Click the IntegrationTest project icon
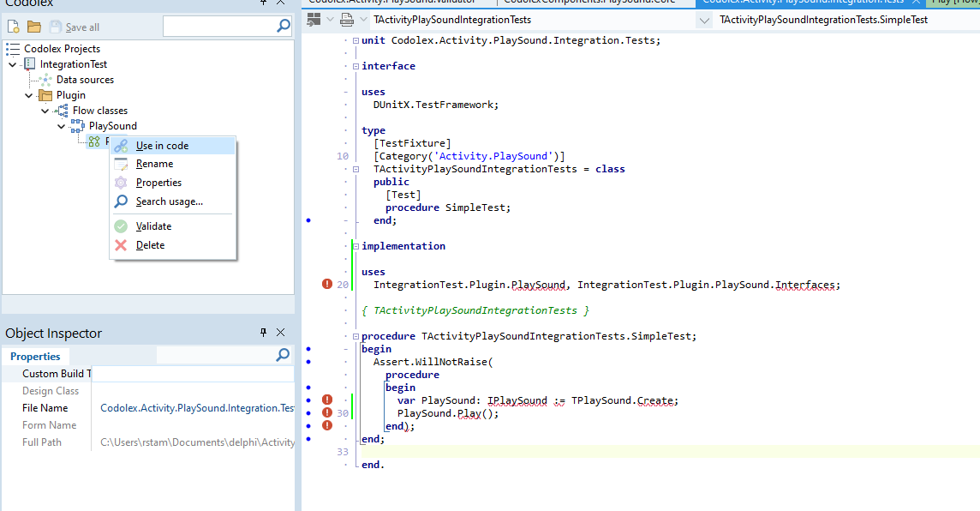Screen dimensions: 980x511 point(29,63)
